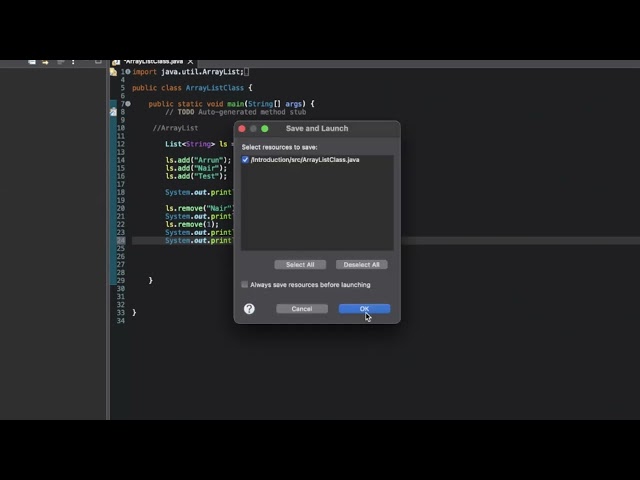Choose Select All resources
Screen dimensions: 640x480
coord(300,264)
